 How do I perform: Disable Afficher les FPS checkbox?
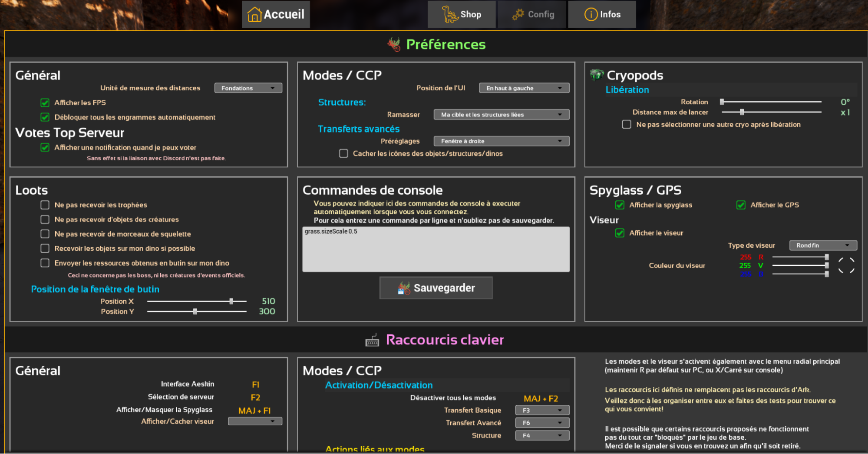click(45, 103)
